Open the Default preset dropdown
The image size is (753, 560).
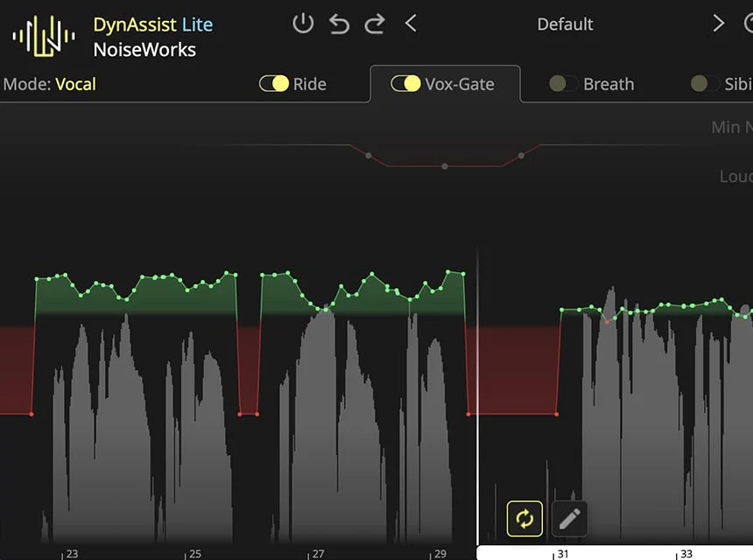(x=565, y=24)
